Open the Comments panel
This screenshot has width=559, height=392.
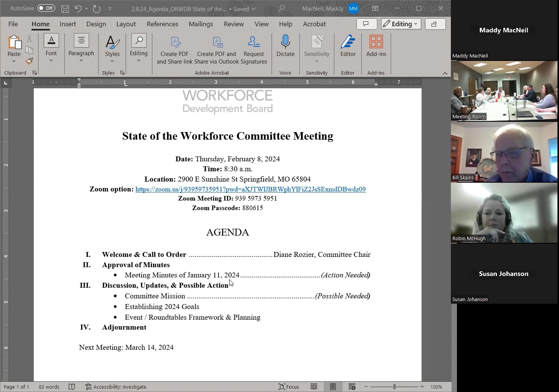pyautogui.click(x=366, y=24)
